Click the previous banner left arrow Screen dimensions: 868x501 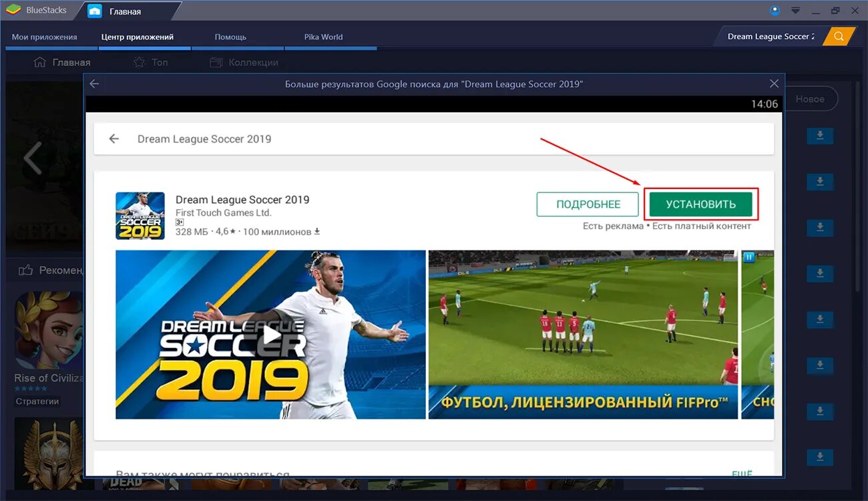pos(32,159)
